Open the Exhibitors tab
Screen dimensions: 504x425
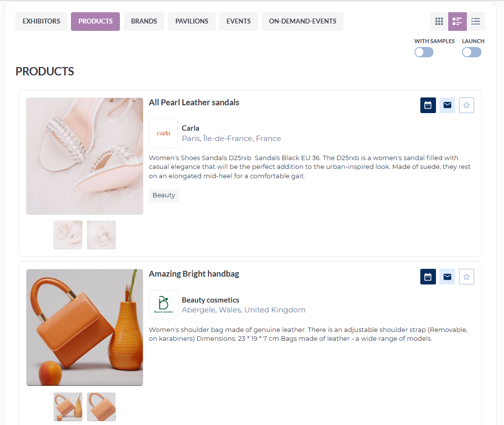click(41, 22)
